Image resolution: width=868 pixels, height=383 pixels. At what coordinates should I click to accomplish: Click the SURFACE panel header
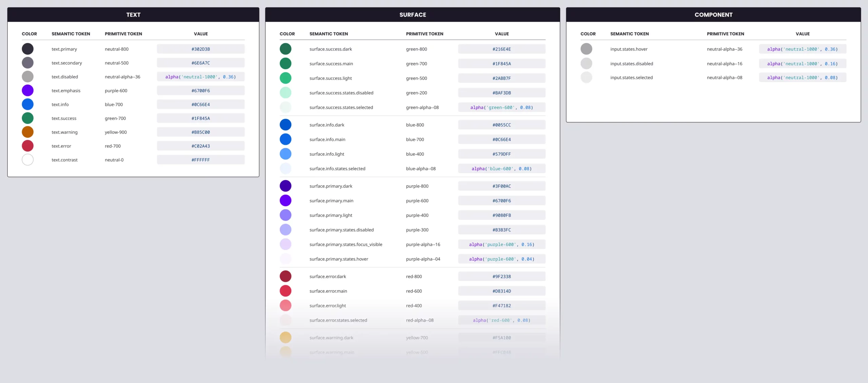[413, 15]
